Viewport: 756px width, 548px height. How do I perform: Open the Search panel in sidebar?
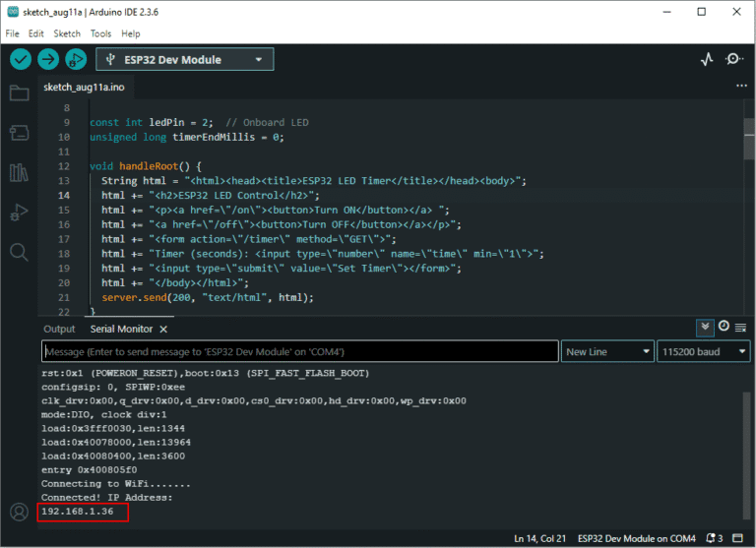[20, 252]
